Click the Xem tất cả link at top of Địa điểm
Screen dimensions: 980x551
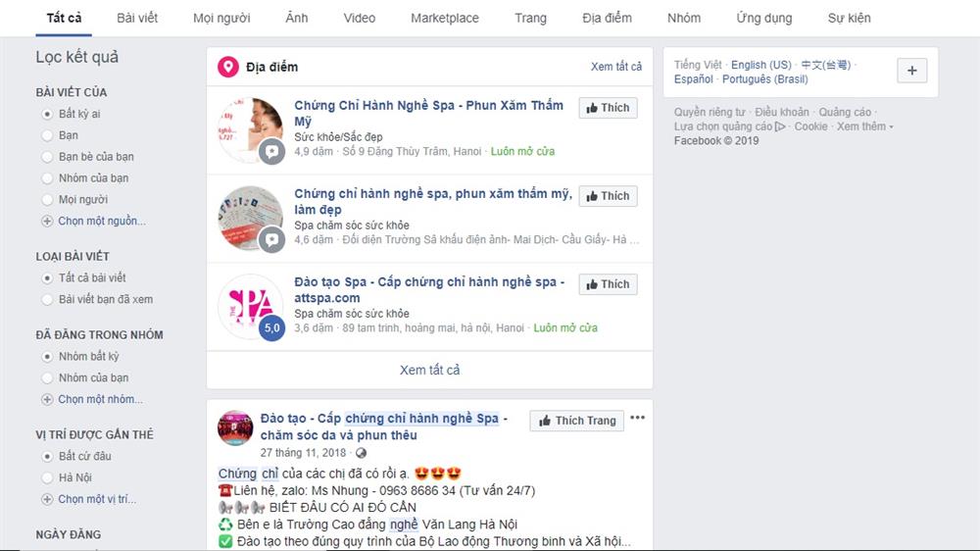coord(616,67)
